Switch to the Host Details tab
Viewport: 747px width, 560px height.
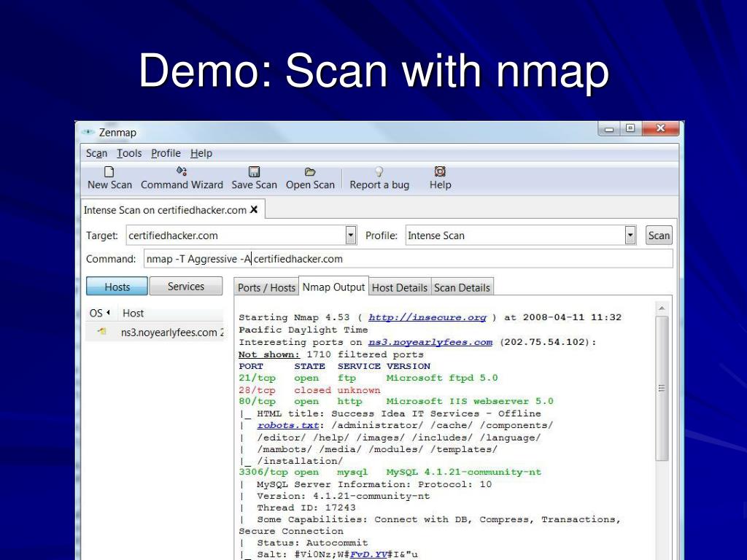coord(399,287)
